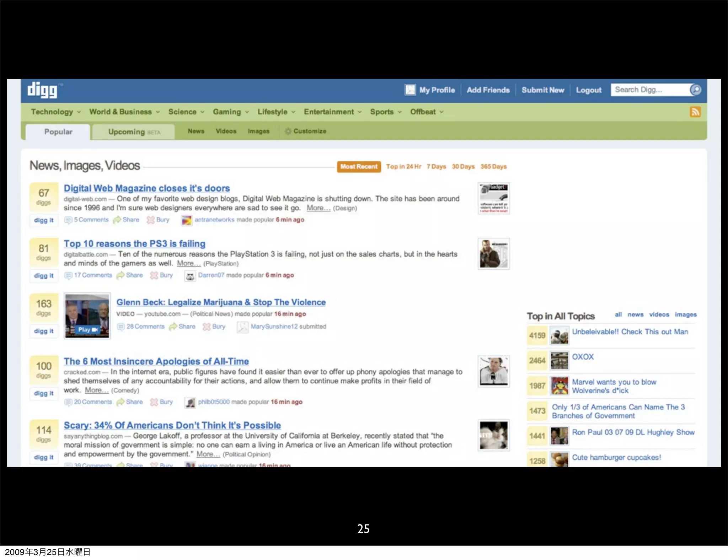Digg the Top 10 reasons PS3 story

pos(44,276)
